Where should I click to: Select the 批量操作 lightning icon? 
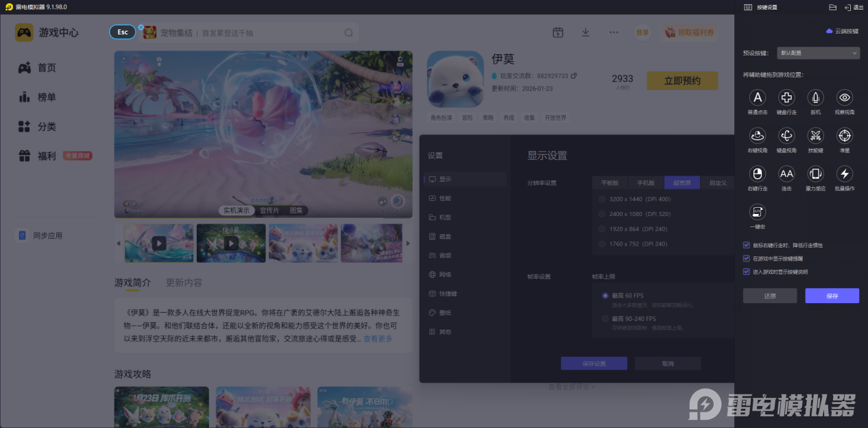[845, 174]
